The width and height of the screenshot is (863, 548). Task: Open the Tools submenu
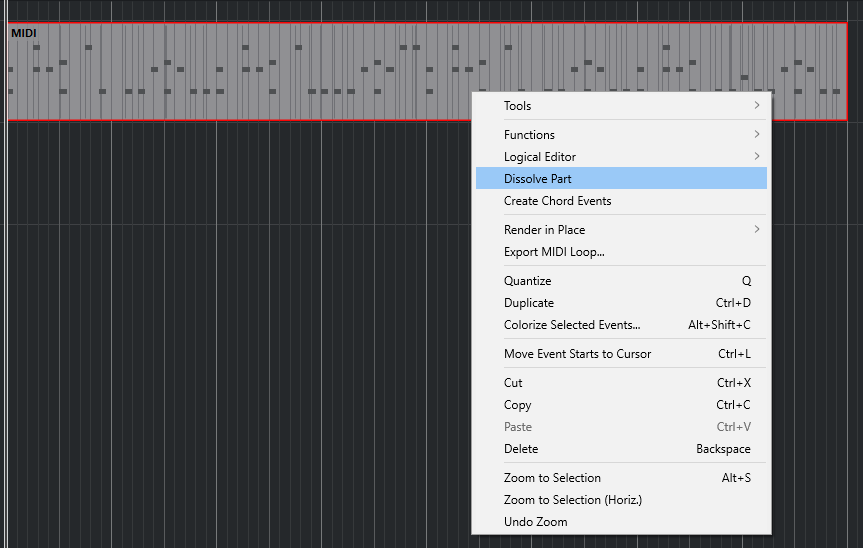click(x=518, y=106)
